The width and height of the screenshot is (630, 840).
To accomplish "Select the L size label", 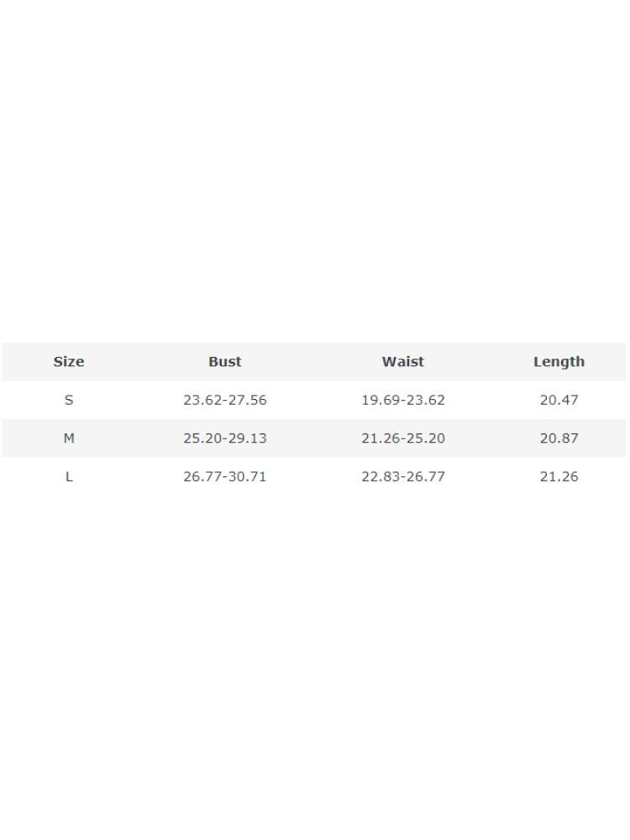I will (69, 476).
